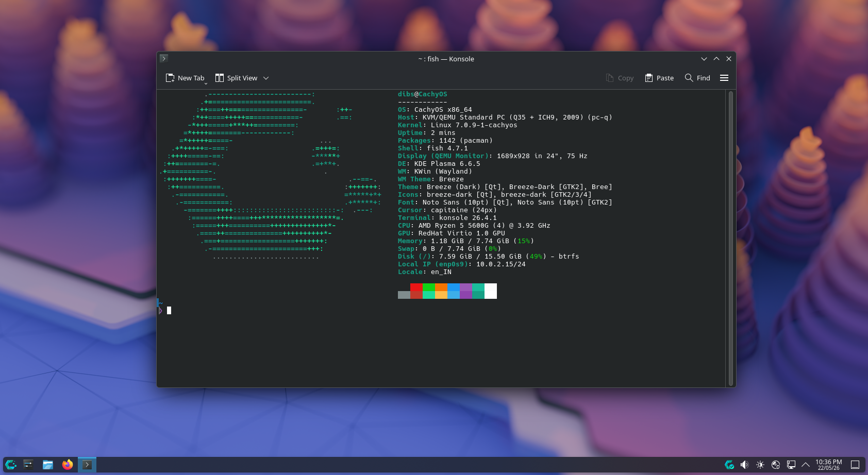Click the 'Local IP (enp0s9)' line
This screenshot has width=868, height=475.
pyautogui.click(x=462, y=264)
